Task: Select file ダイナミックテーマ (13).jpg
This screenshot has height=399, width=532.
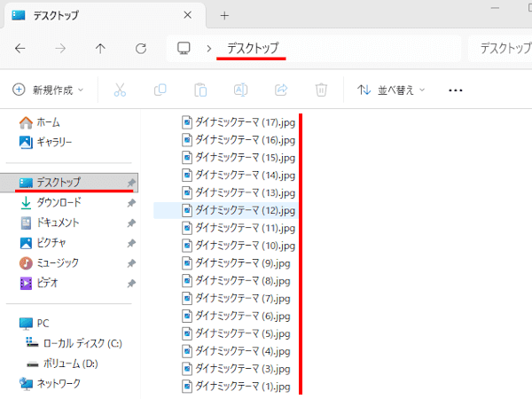Action: [239, 192]
